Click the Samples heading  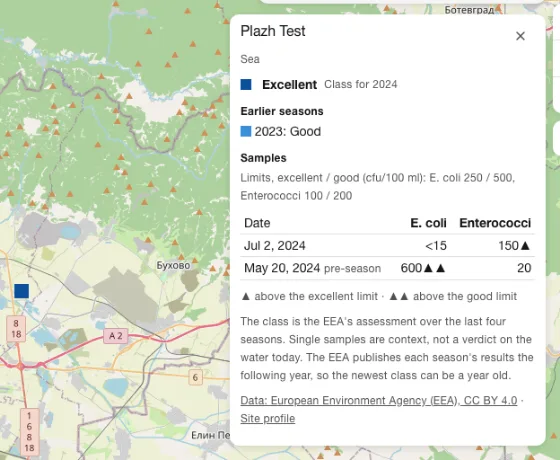(263, 158)
